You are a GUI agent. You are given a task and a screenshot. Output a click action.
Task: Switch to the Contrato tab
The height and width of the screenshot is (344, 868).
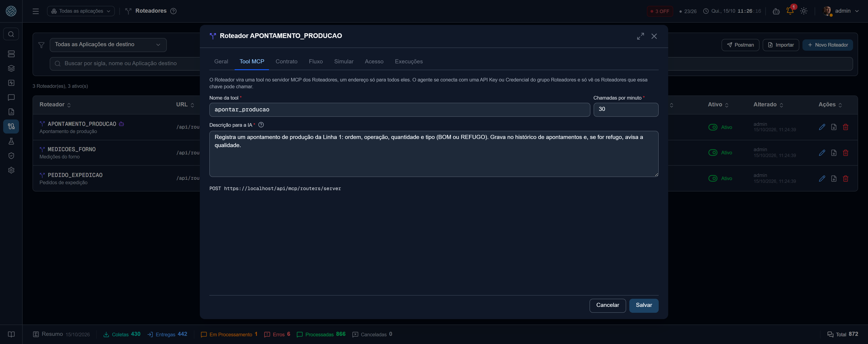[x=286, y=61]
